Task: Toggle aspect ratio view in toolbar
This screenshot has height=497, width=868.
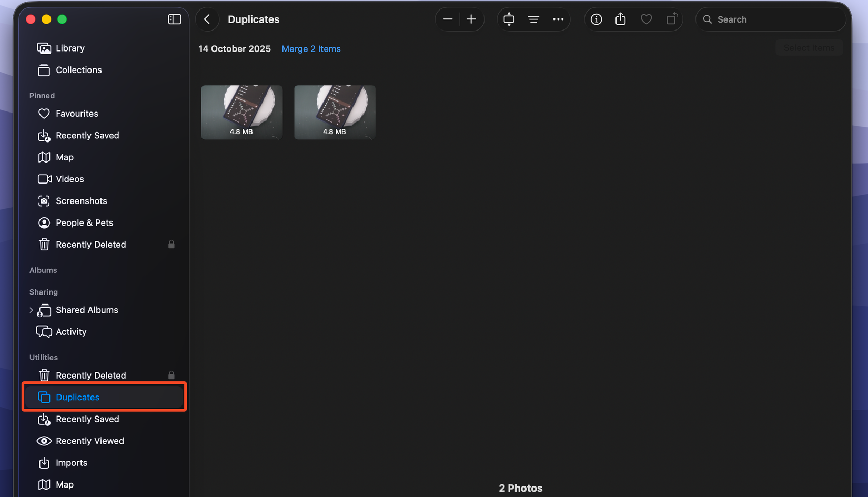Action: coord(509,19)
